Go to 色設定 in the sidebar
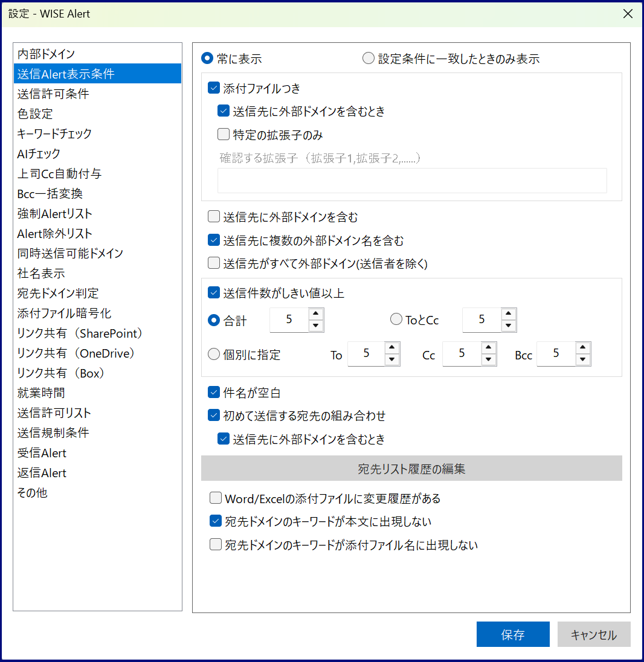Viewport: 644px width, 662px height. point(97,114)
